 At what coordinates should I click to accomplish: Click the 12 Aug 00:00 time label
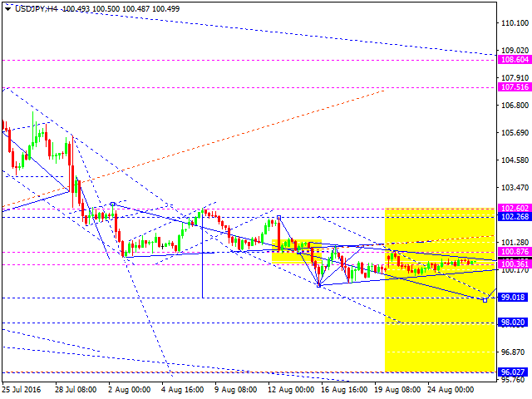(x=289, y=390)
